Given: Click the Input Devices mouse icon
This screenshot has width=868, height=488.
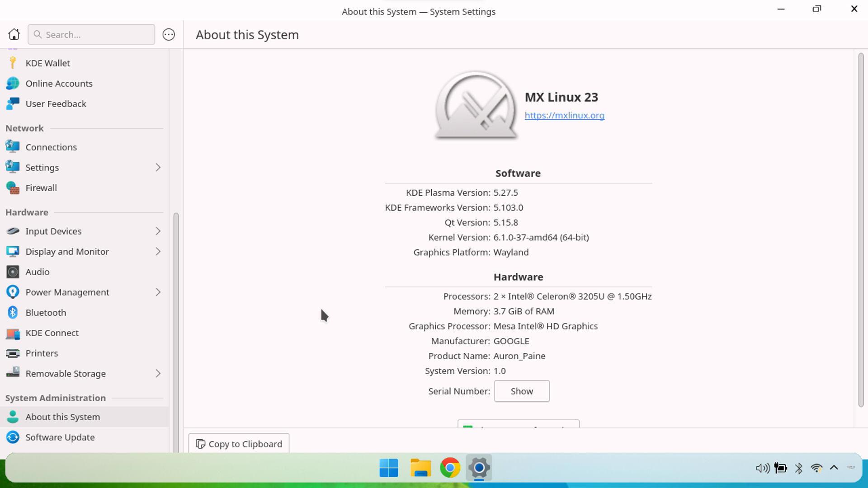Looking at the screenshot, I should point(13,231).
